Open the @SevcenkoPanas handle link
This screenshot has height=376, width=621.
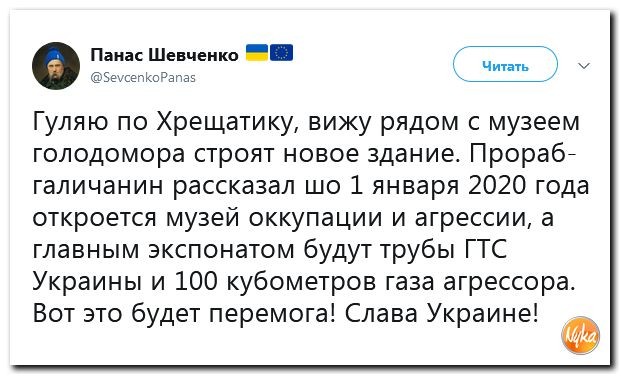tap(143, 77)
